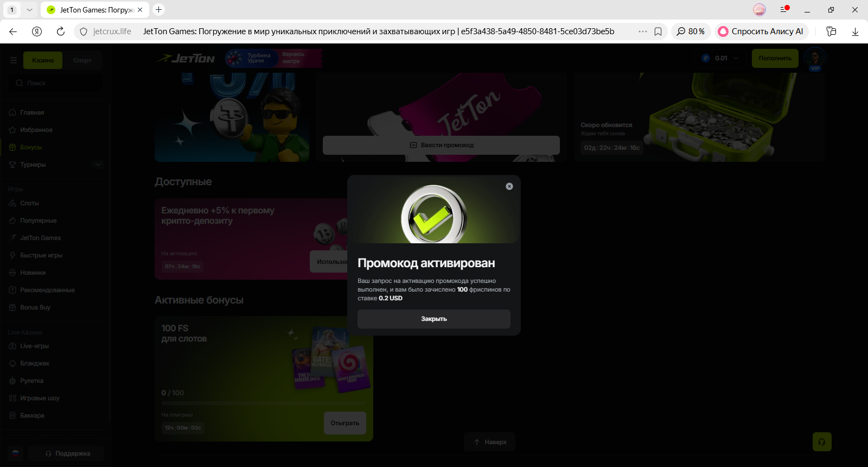The width and height of the screenshot is (868, 467).
Task: Click the headset support chat icon
Action: pos(822,442)
